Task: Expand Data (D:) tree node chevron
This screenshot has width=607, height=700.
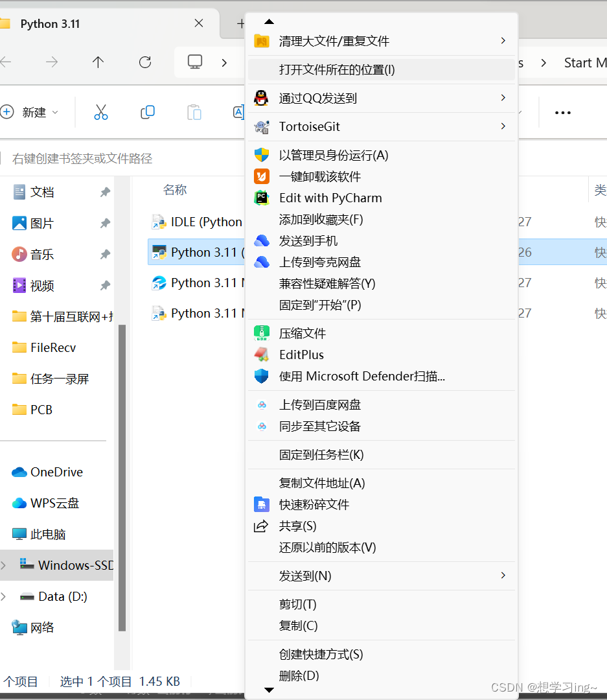Action: tap(4, 596)
